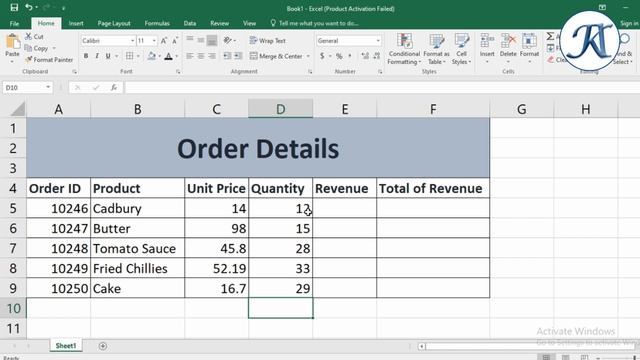
Task: Click Decrease Indent icon
Action: [227, 56]
